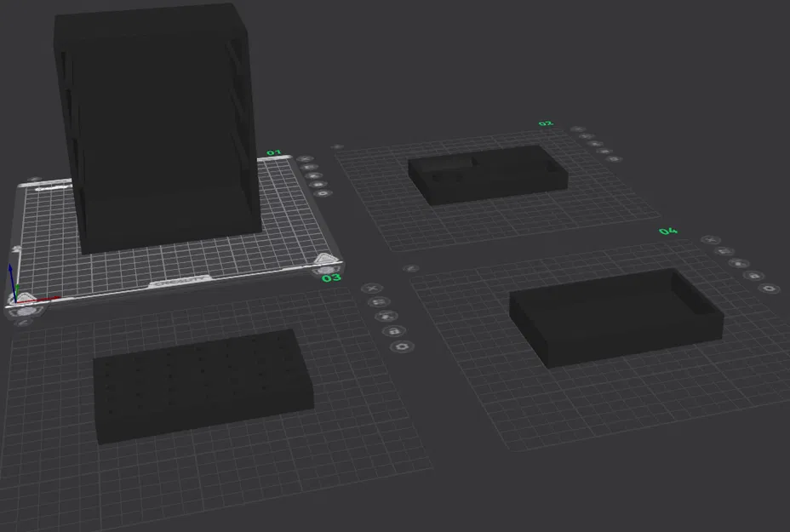Remove all objects from plate 04
This screenshot has width=790, height=532.
tap(711, 240)
